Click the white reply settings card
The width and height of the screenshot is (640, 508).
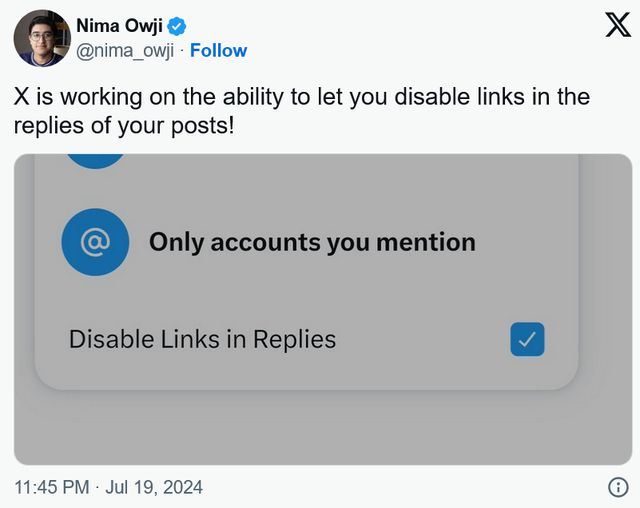tap(300, 290)
